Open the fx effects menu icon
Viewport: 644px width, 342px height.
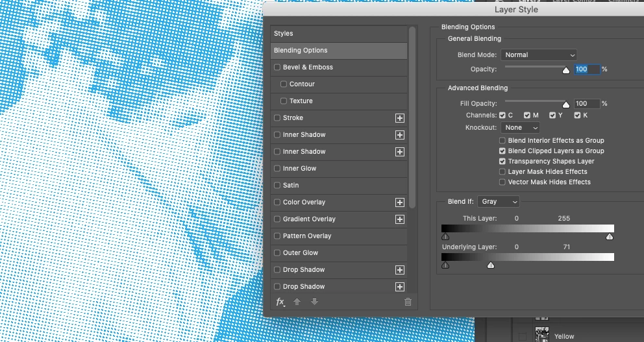point(280,302)
